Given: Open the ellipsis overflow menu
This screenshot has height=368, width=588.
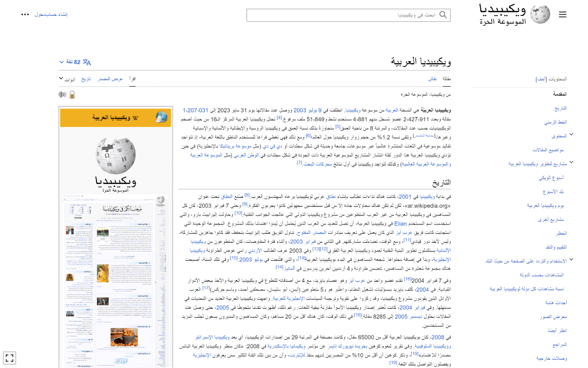Looking at the screenshot, I should point(25,14).
